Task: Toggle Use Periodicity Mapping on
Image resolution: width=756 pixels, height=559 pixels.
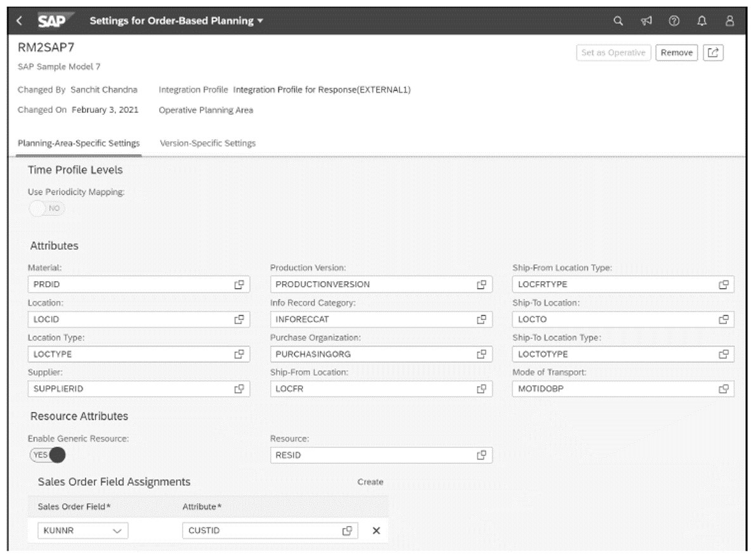Action: tap(46, 207)
